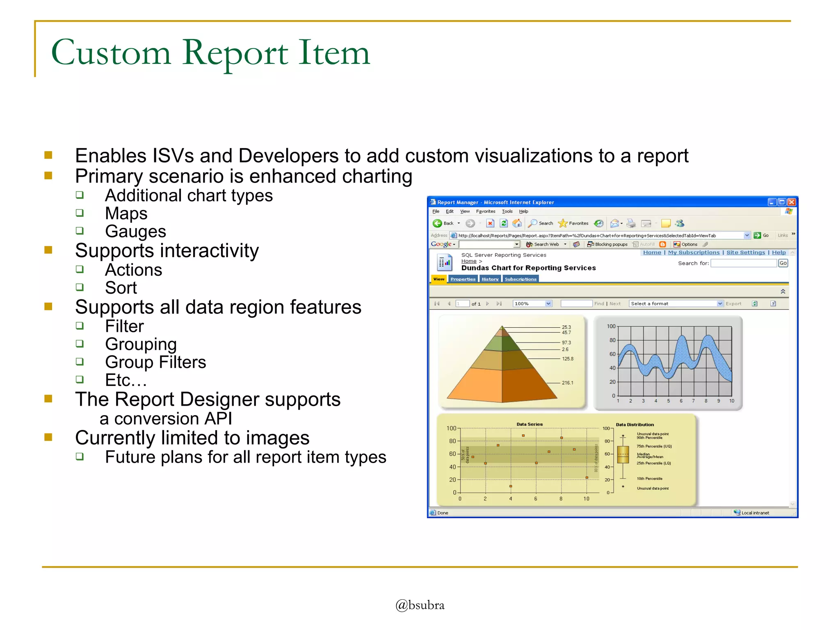Screen dimensions: 840x630
Task: Go to last report page
Action: click(x=499, y=304)
